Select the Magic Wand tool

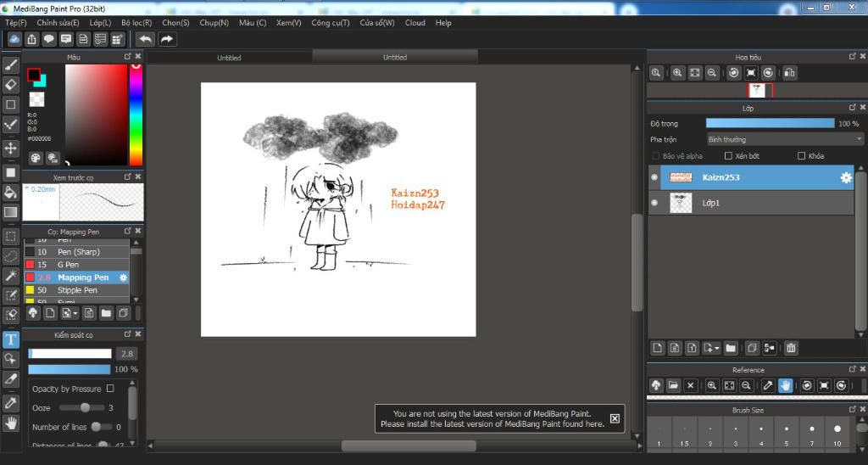[x=10, y=276]
